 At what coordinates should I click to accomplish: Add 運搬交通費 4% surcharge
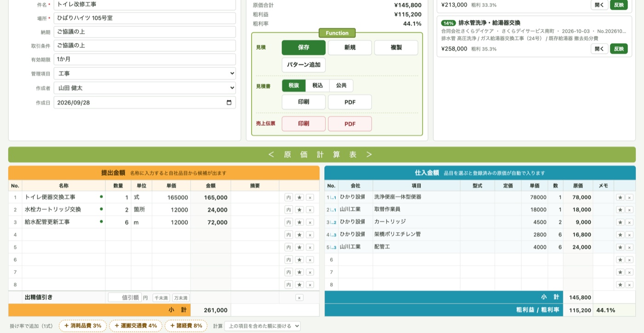[136, 326]
